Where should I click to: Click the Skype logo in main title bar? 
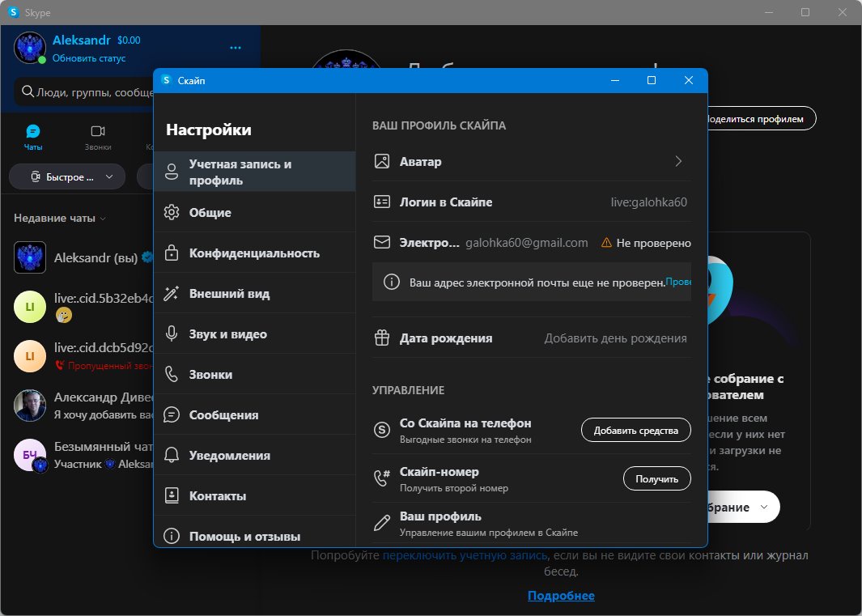click(13, 12)
